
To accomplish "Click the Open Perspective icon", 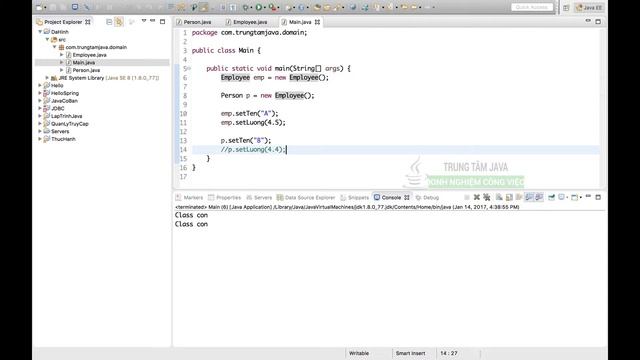I will click(566, 7).
